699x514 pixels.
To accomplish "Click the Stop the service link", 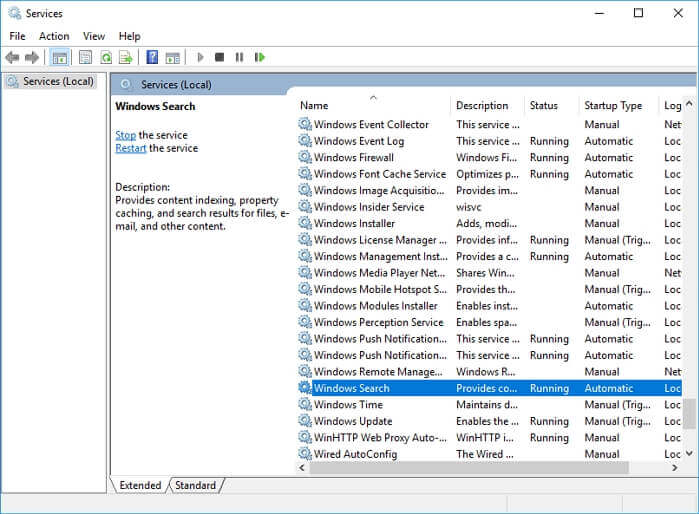I will point(125,135).
